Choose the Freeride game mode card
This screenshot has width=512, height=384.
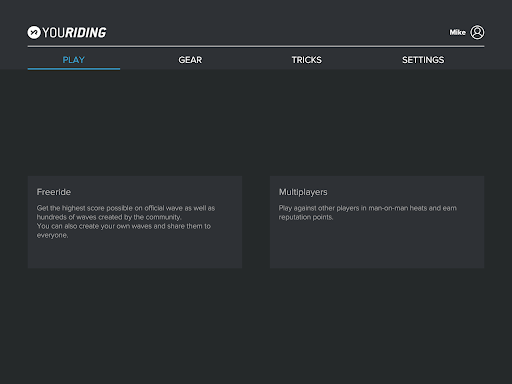coord(135,222)
